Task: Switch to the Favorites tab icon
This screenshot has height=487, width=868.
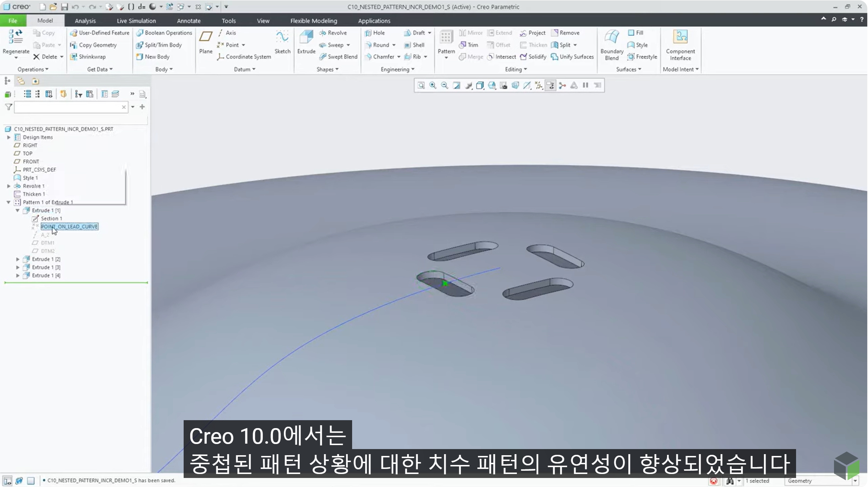Action: pos(35,81)
